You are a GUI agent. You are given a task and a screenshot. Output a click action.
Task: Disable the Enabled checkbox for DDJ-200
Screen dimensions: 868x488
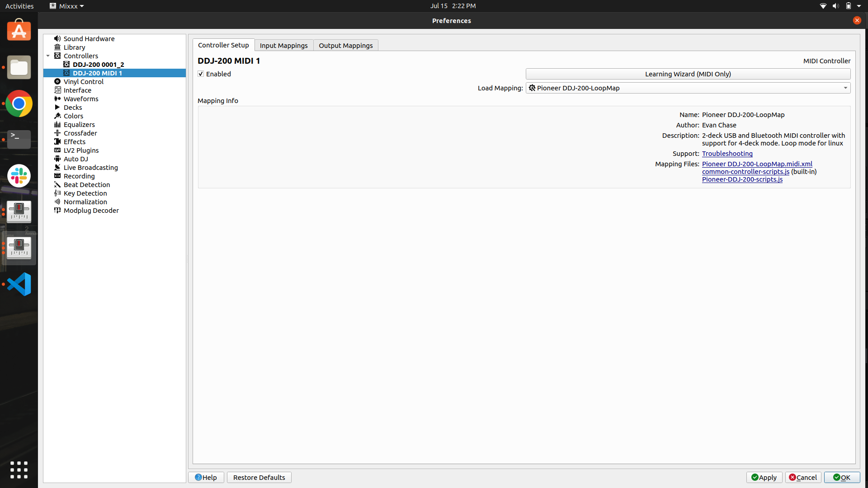[201, 74]
